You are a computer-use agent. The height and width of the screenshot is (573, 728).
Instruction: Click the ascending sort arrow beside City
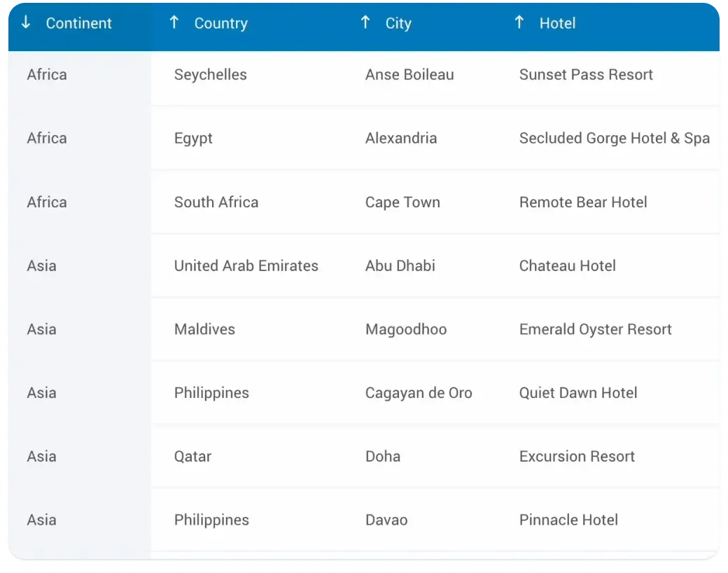pos(365,22)
